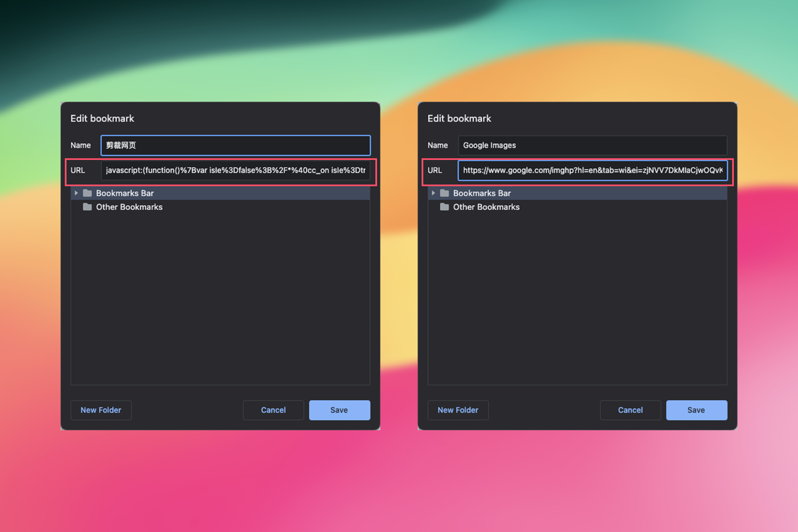Click the Google Images name field
The height and width of the screenshot is (532, 798).
click(x=593, y=145)
